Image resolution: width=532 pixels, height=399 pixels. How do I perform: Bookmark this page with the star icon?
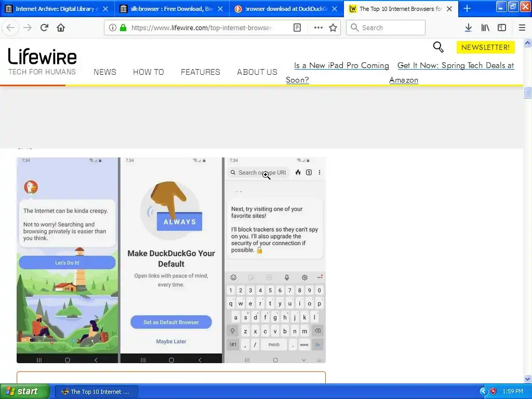click(333, 28)
